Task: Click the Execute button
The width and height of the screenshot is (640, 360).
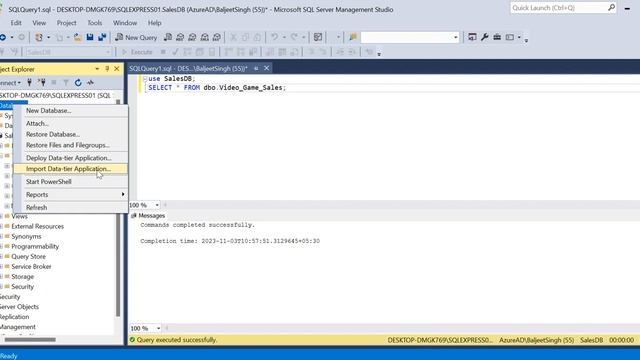Action: [137, 52]
